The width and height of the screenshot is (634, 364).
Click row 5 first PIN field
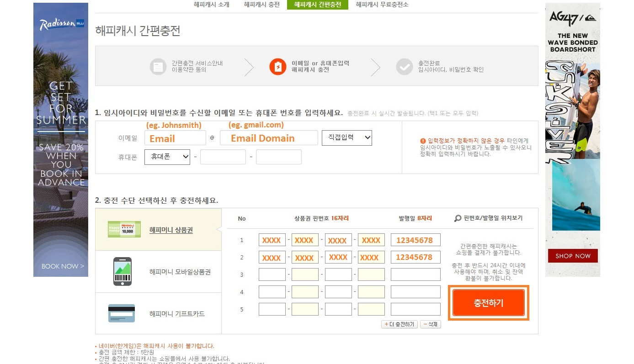[x=272, y=309]
